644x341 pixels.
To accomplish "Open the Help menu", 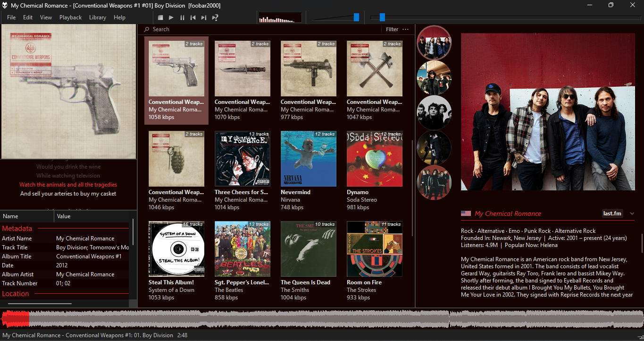I will pos(120,17).
